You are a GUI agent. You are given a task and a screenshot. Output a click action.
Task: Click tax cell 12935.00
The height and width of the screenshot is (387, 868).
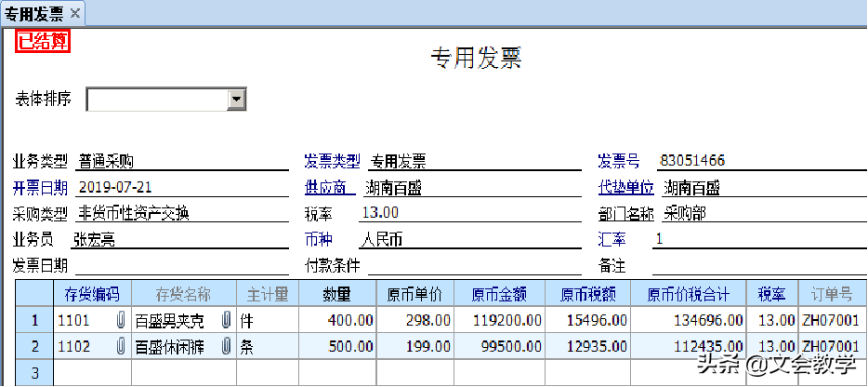588,346
